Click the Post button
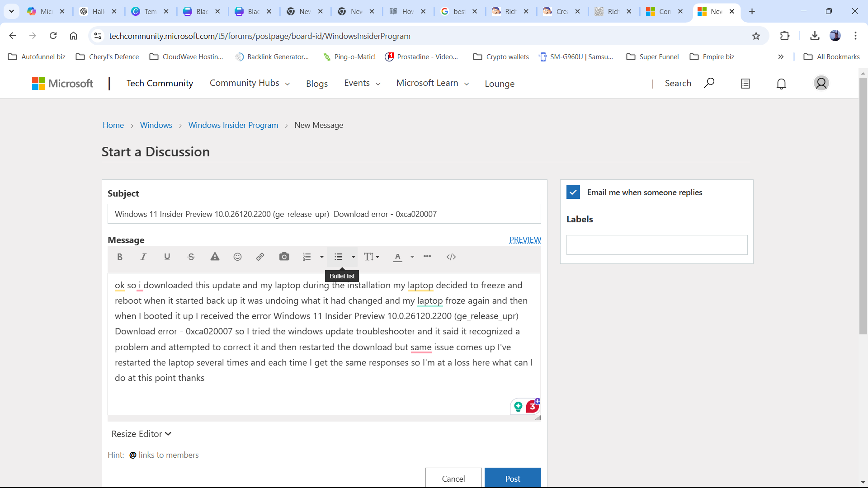Viewport: 868px width, 488px height. [x=512, y=478]
